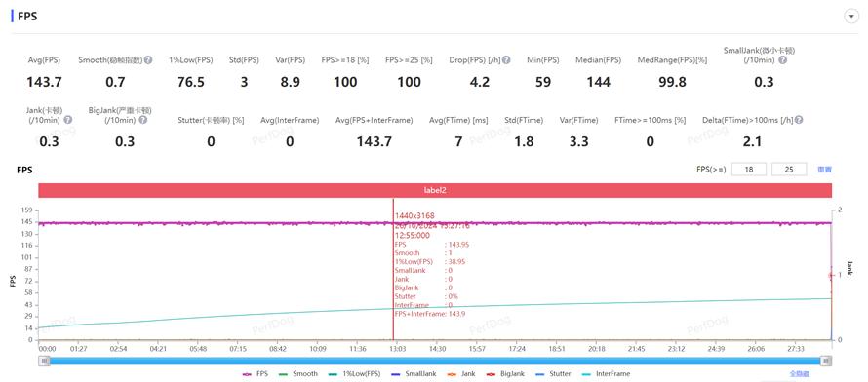Viewport: 868px width, 382px height.
Task: Grab the left handle of time range slider
Action: [44, 361]
